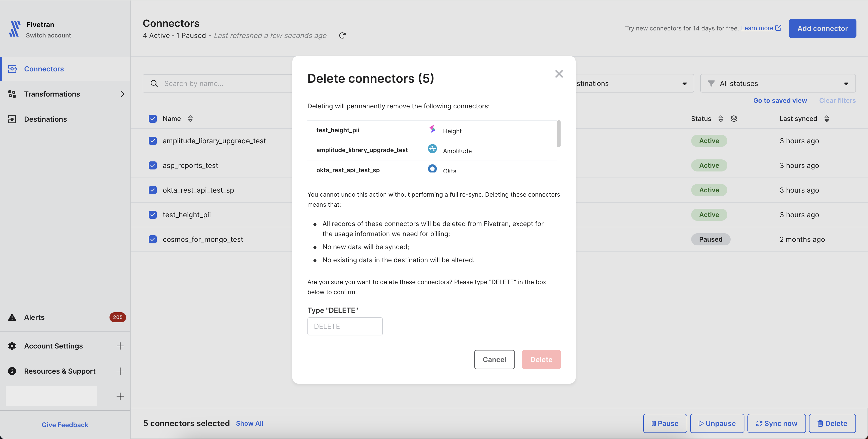Click Switch account under Fivetran
This screenshot has height=439, width=868.
click(x=48, y=35)
